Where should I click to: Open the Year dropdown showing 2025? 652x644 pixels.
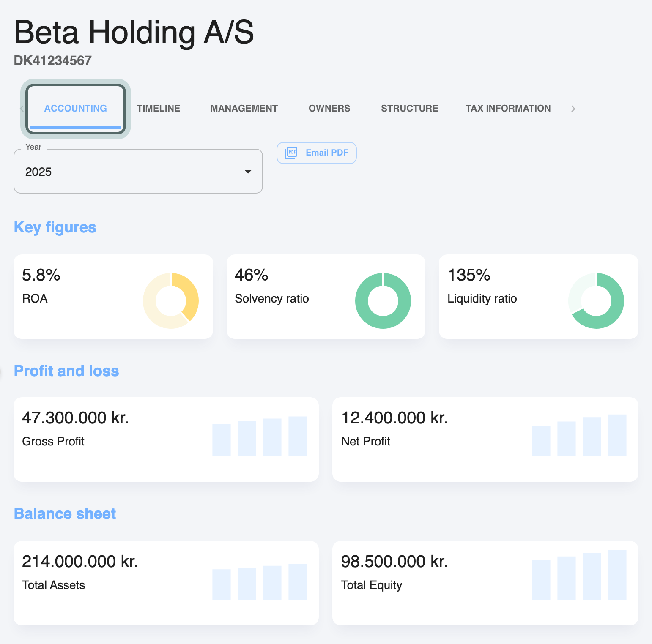[x=138, y=171]
